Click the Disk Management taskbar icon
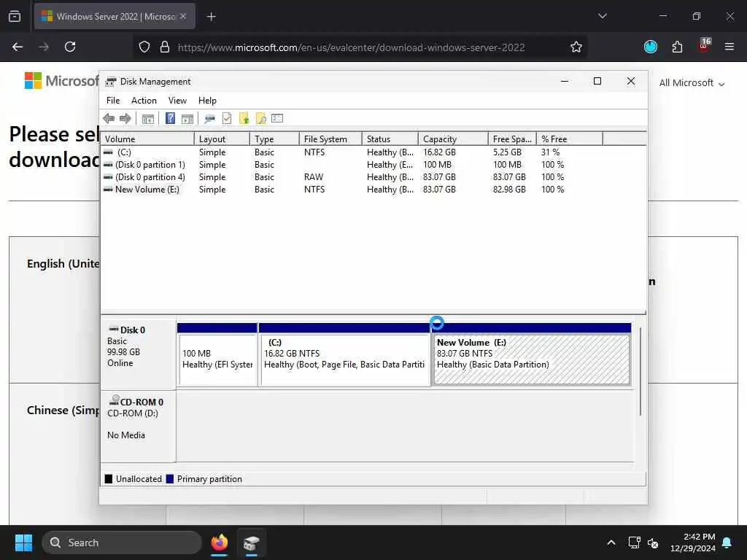The image size is (747, 560). pyautogui.click(x=252, y=542)
